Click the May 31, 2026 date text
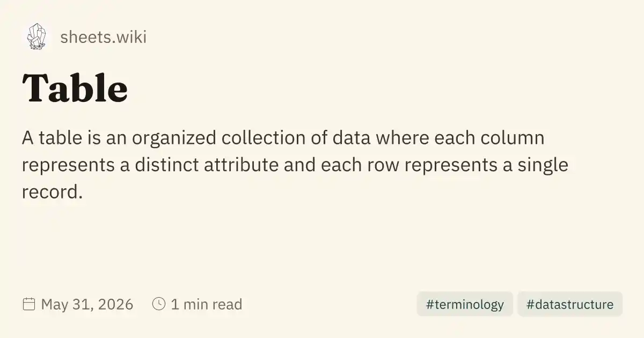The image size is (644, 338). [x=87, y=305]
